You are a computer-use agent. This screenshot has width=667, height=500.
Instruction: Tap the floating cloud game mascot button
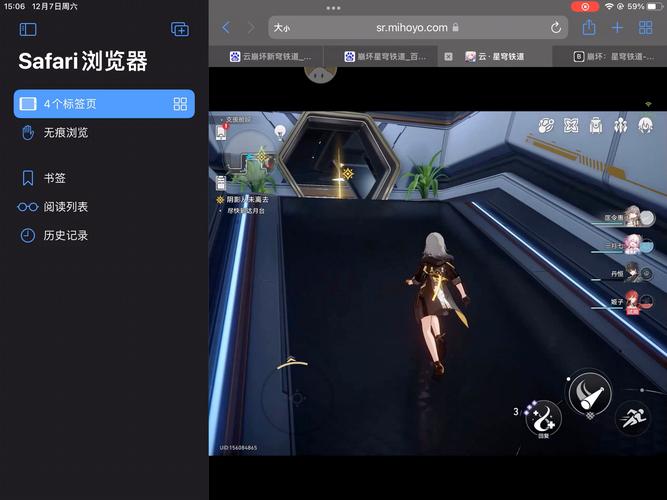[x=321, y=74]
